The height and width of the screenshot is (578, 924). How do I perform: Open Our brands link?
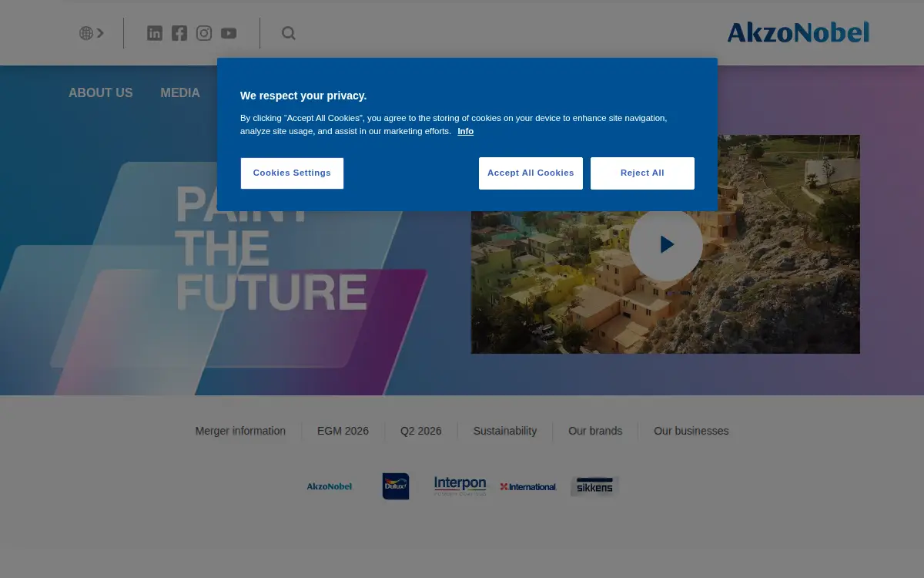pyautogui.click(x=595, y=431)
